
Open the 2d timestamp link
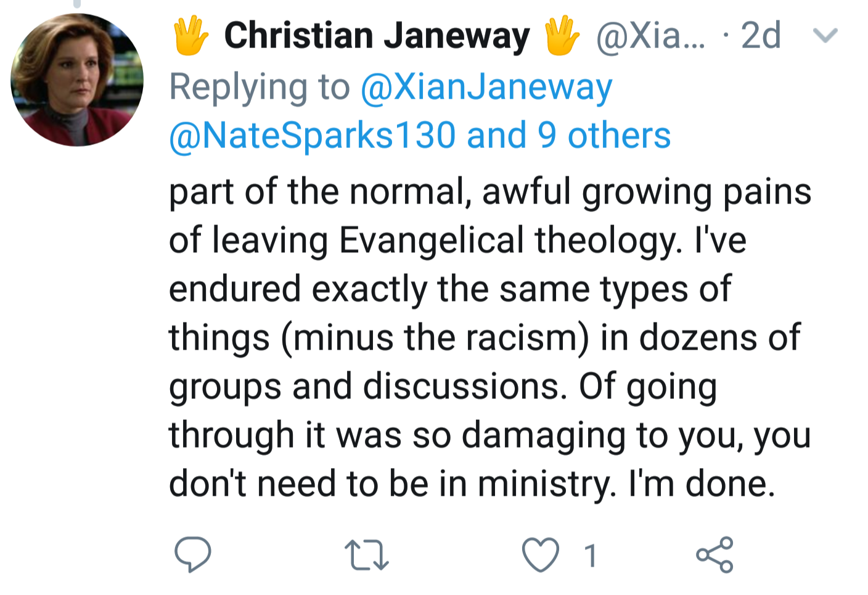pos(761,36)
